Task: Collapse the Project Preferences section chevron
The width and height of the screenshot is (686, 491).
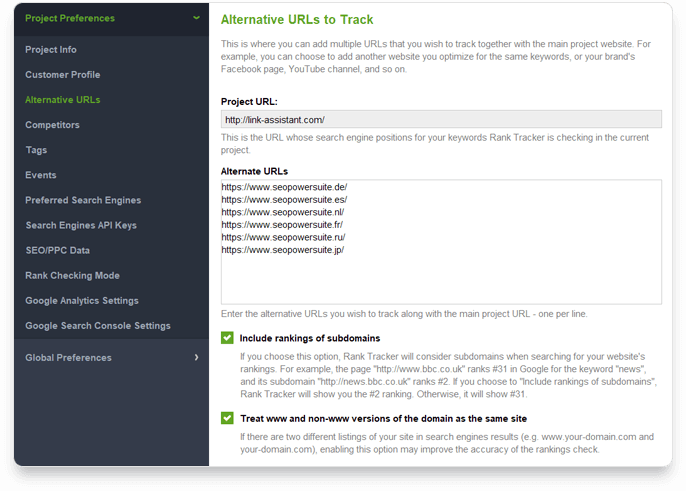Action: tap(196, 18)
